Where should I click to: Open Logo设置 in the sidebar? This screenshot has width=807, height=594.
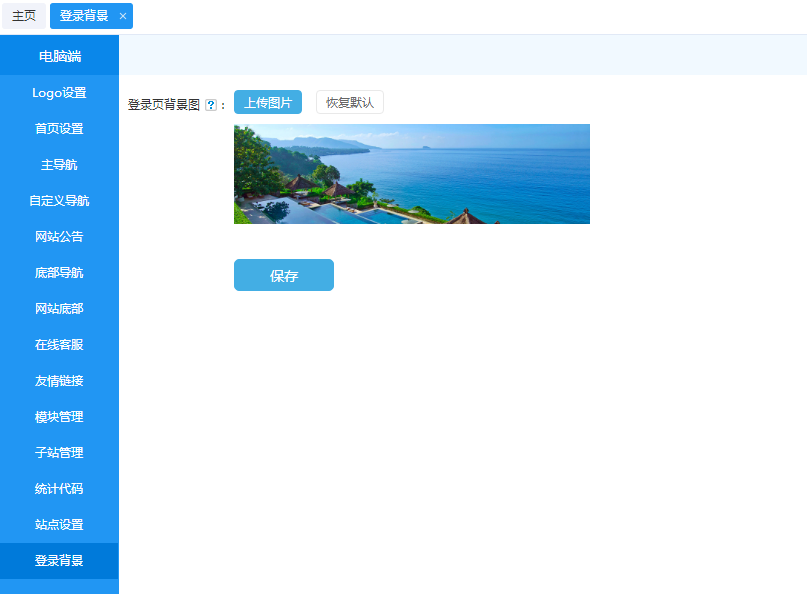tap(59, 93)
